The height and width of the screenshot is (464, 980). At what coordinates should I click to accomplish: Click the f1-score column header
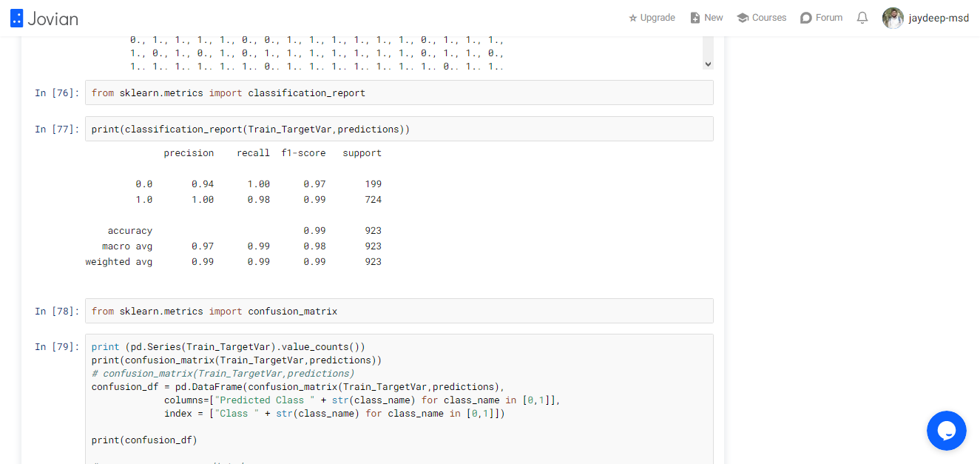303,153
